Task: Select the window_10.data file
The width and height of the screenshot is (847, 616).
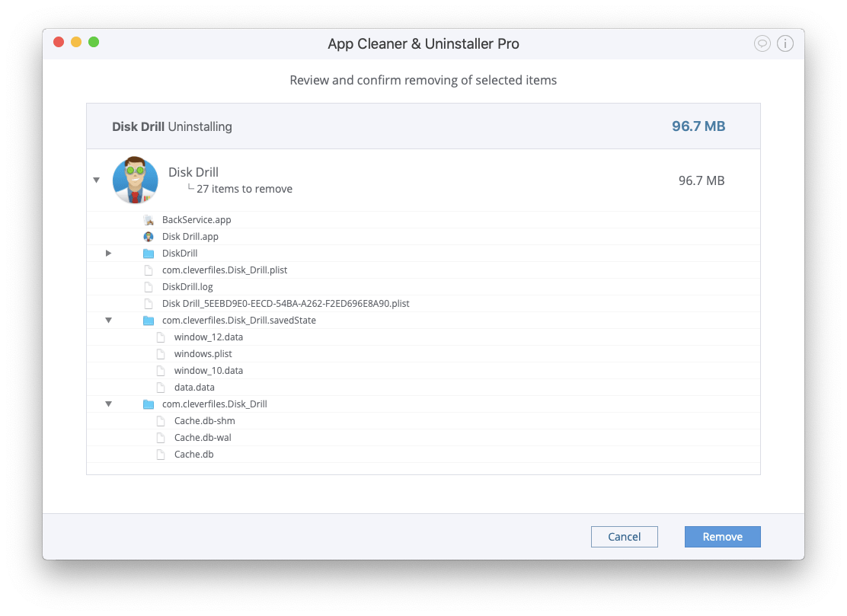Action: click(209, 370)
